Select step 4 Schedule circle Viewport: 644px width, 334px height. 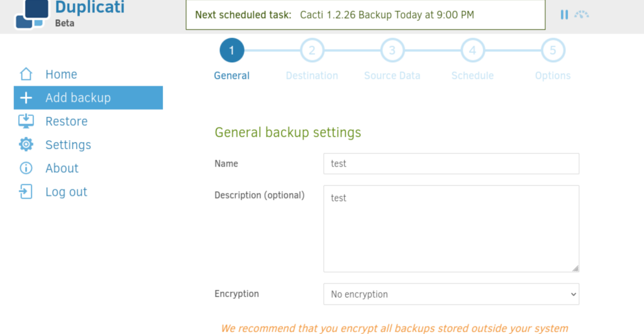pyautogui.click(x=472, y=50)
